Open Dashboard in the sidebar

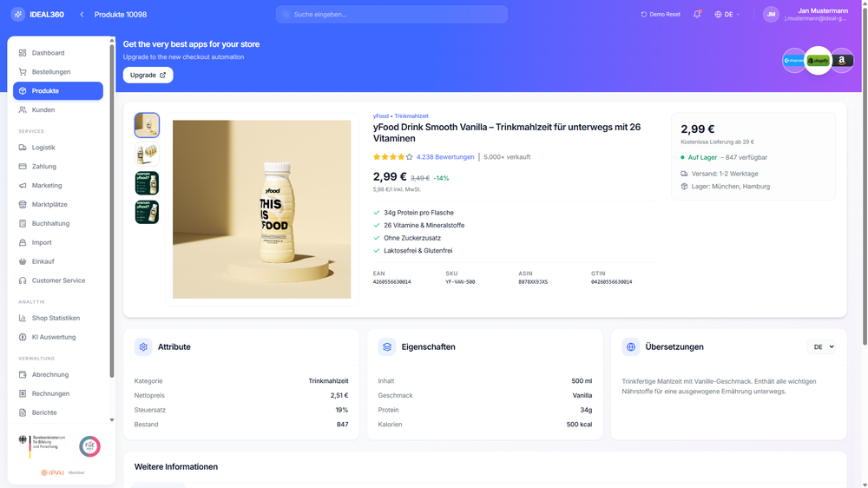[x=58, y=53]
